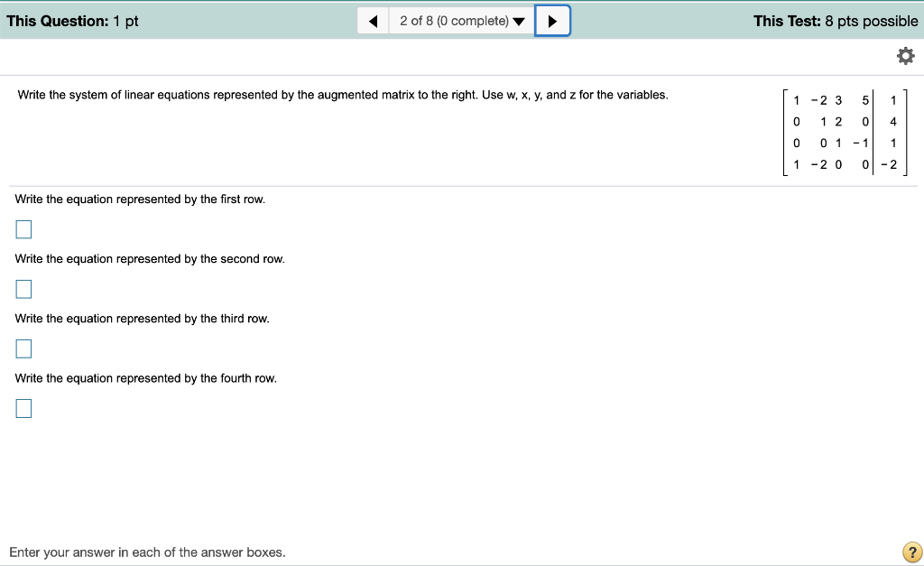Image resolution: width=924 pixels, height=566 pixels.
Task: Click the second row answer box
Action: pos(23,289)
